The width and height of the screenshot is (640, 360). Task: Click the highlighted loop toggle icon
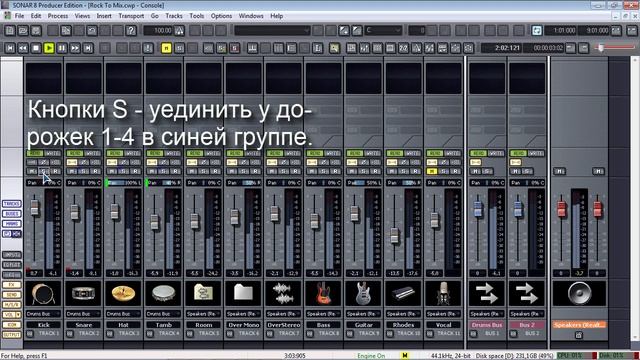pyautogui.click(x=536, y=31)
